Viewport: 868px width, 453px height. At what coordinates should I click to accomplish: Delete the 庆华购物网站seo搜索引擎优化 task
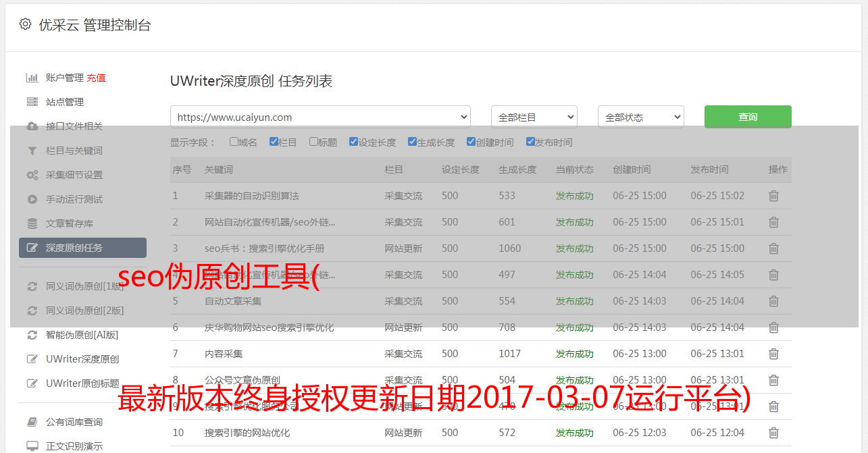coord(773,327)
